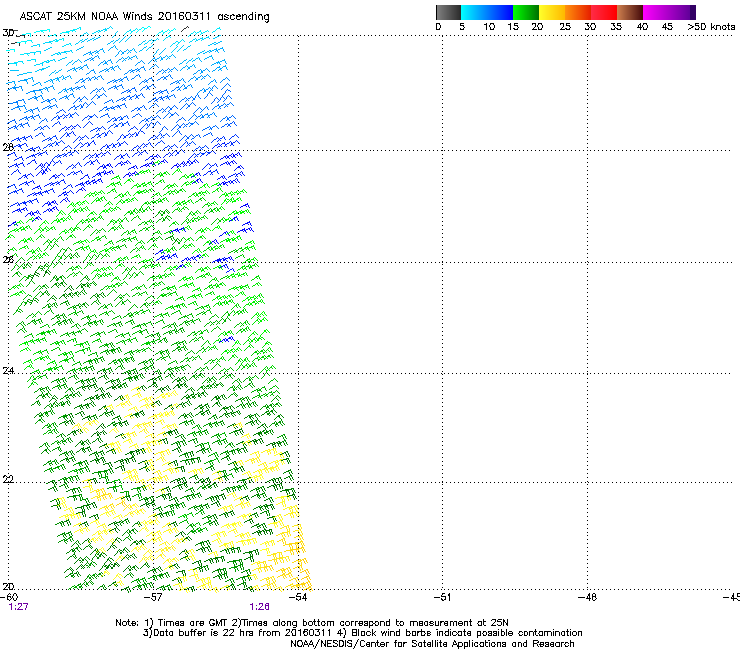Click the 30 latitude axis label
This screenshot has width=740, height=650.
[x=8, y=33]
